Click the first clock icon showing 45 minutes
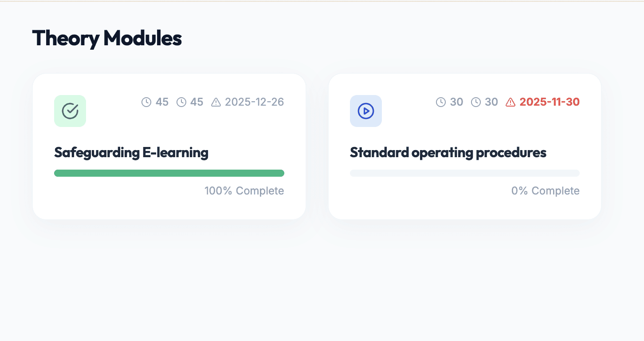 tap(146, 102)
